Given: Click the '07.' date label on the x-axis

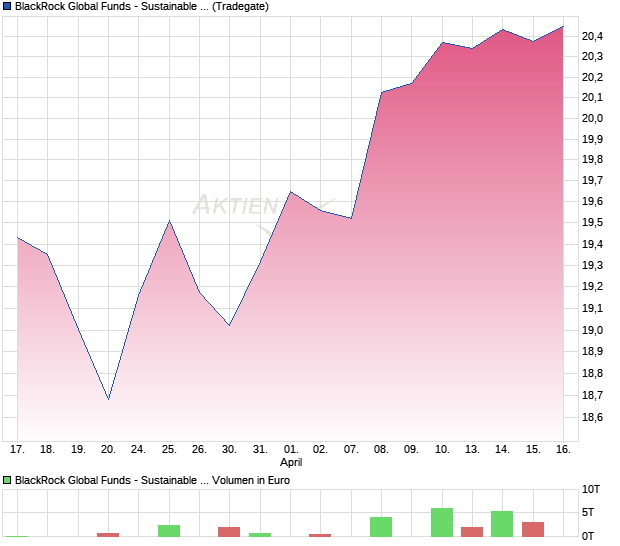Looking at the screenshot, I should pyautogui.click(x=351, y=450).
